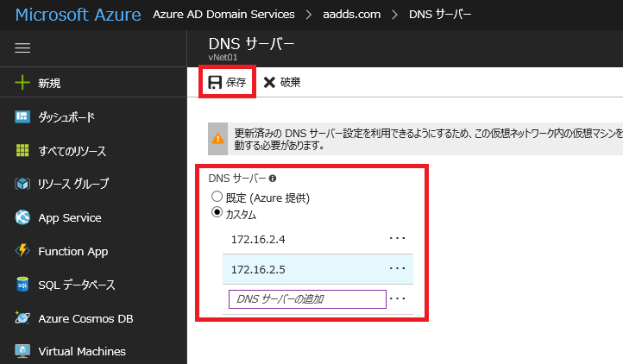Click the Azure Cosmos DB icon
This screenshot has height=364, width=623.
click(x=23, y=318)
